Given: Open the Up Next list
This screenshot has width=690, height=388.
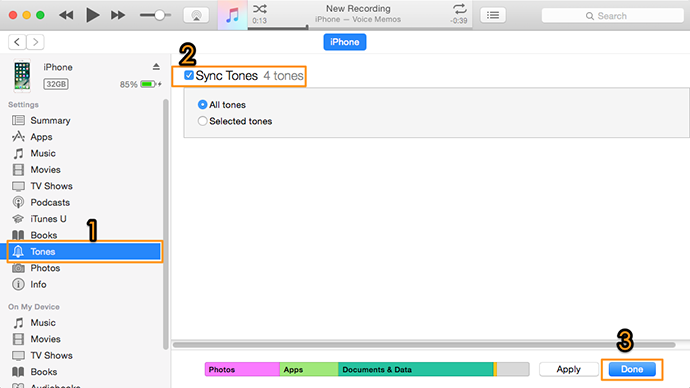Looking at the screenshot, I should pos(493,15).
